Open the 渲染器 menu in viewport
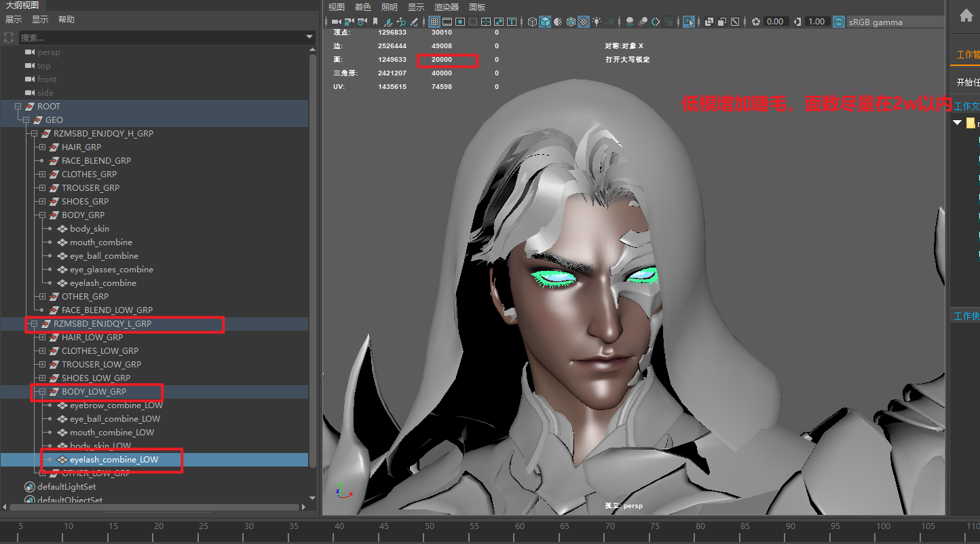 click(446, 7)
